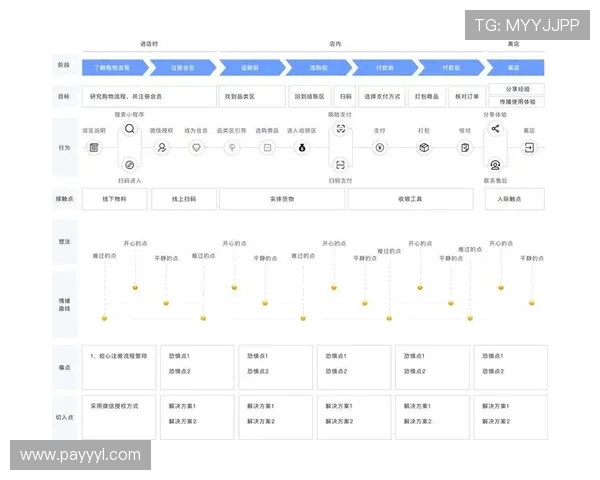
Task: Select the money bag icon for 进入收银区
Action: click(302, 147)
